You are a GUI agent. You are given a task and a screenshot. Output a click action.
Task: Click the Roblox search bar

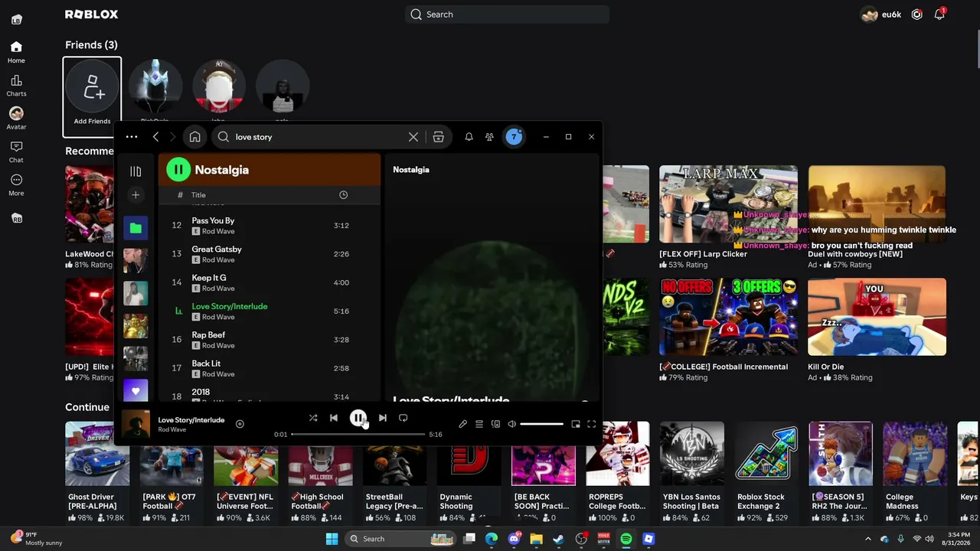coord(508,15)
